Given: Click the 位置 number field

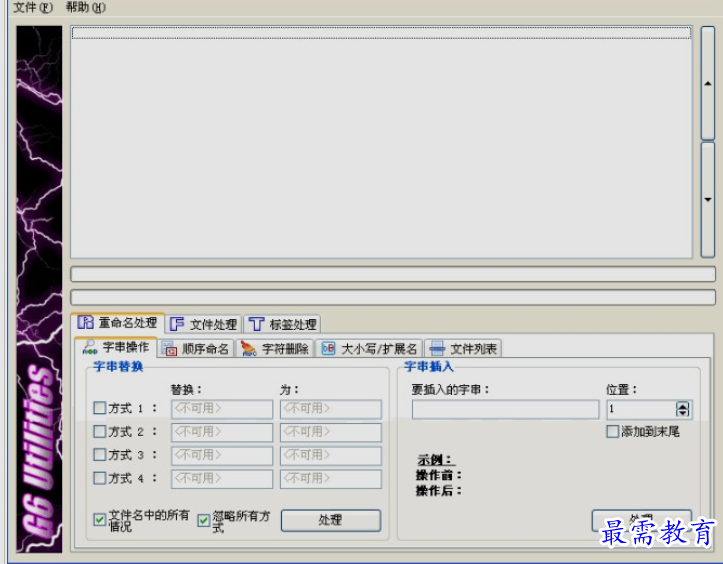Looking at the screenshot, I should point(641,410).
